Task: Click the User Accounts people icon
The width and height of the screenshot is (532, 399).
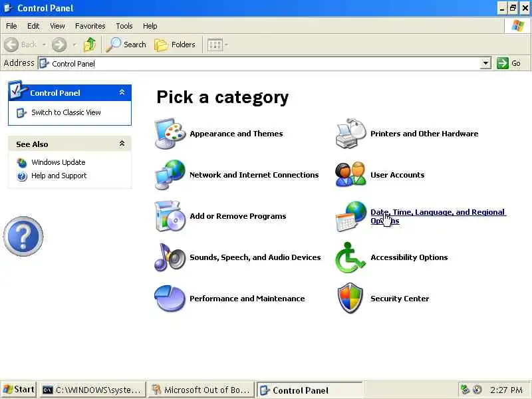Action: [351, 175]
